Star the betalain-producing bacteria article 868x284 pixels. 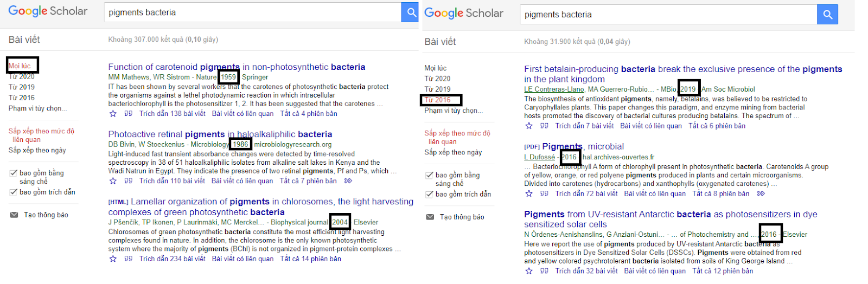click(529, 126)
